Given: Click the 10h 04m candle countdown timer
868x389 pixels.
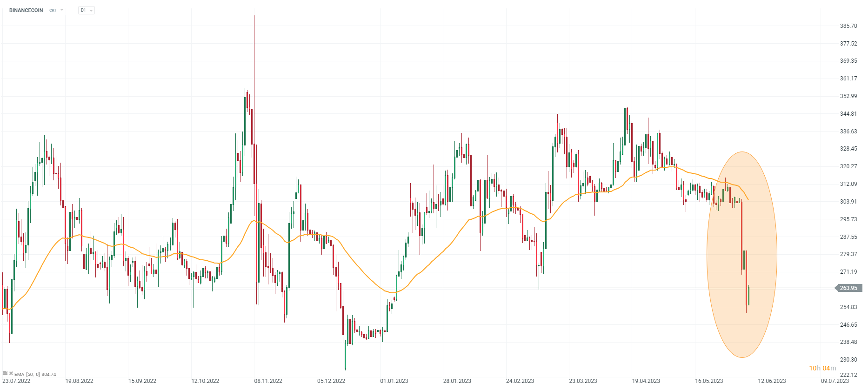Looking at the screenshot, I should [822, 368].
